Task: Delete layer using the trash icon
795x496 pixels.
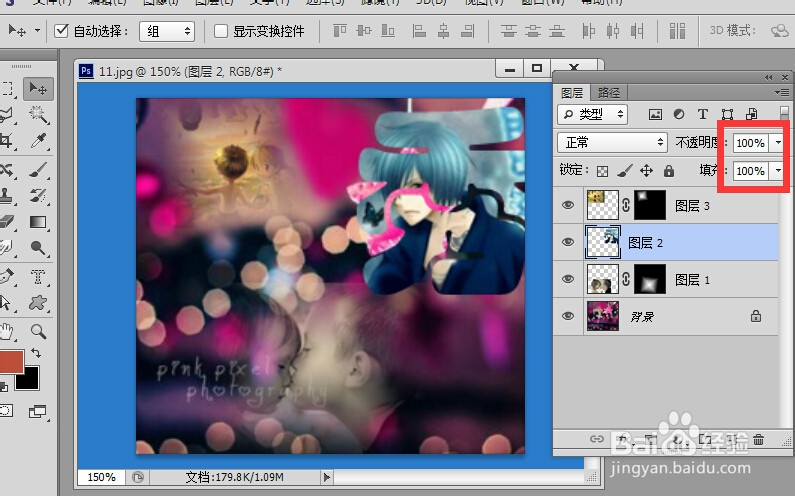Action: click(758, 439)
